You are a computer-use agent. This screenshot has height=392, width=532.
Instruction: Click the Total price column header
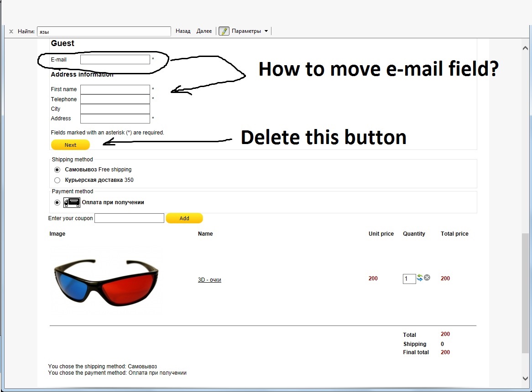click(454, 234)
